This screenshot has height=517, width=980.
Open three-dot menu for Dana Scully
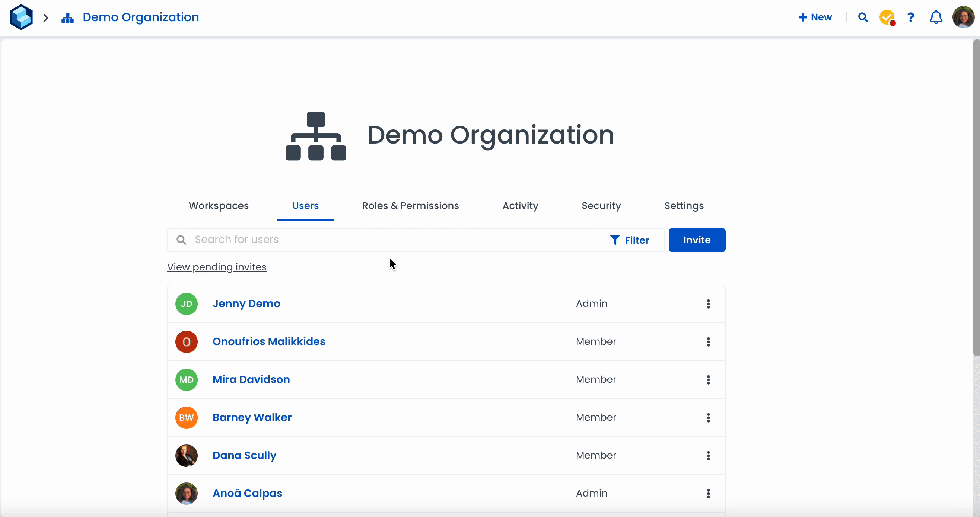(x=708, y=455)
